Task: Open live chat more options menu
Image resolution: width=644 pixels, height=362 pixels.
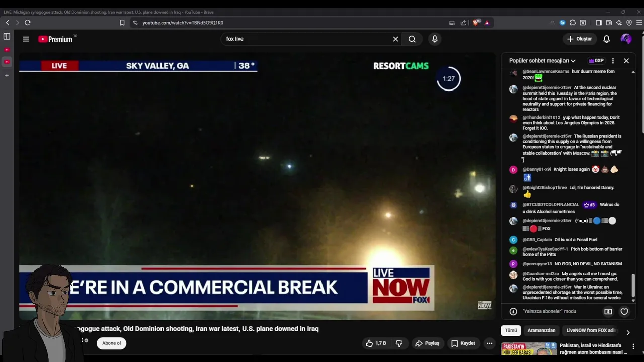Action: (613, 61)
